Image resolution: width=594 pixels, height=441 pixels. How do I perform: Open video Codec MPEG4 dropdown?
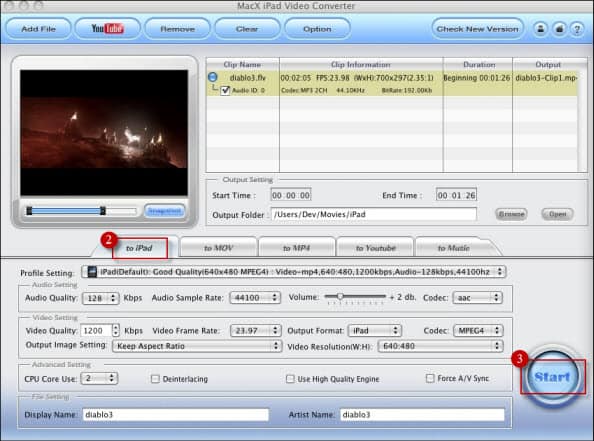478,331
